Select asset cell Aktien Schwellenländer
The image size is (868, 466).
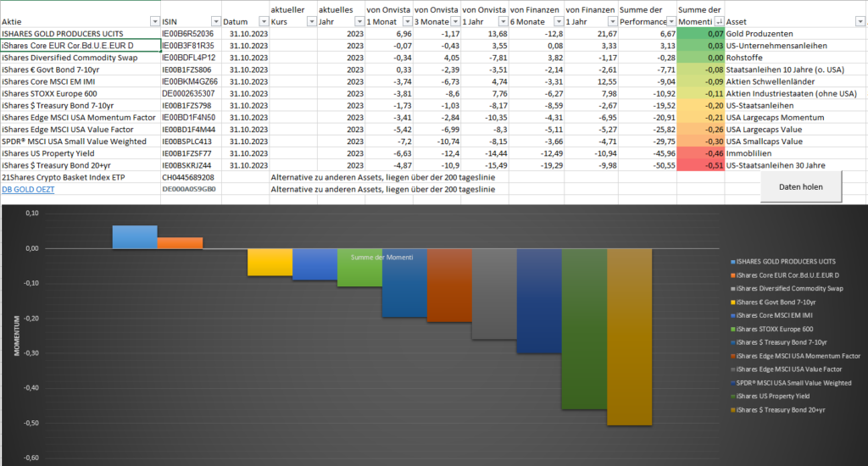(x=795, y=81)
